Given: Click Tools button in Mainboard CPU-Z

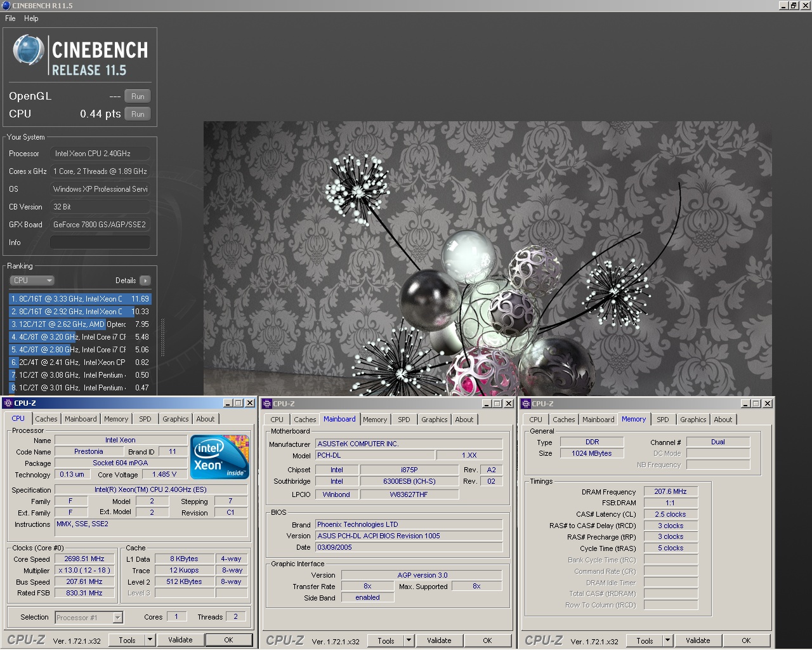Looking at the screenshot, I should (x=386, y=640).
